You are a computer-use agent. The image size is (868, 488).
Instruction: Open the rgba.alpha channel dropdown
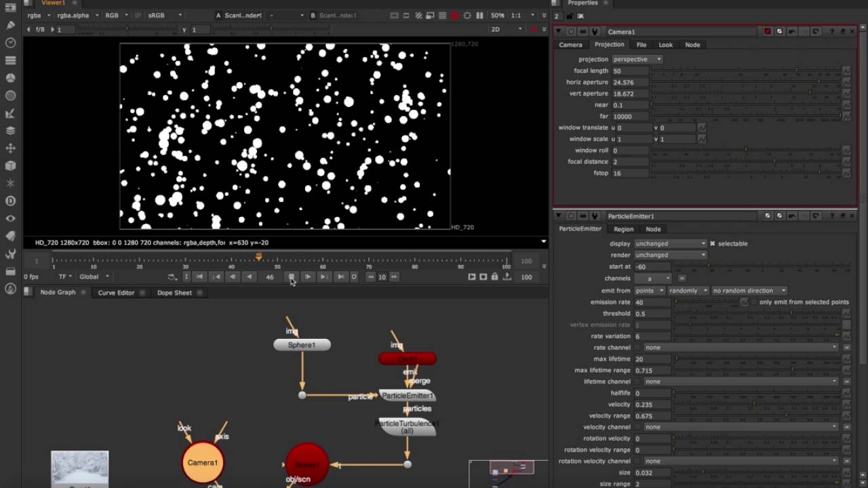[78, 16]
